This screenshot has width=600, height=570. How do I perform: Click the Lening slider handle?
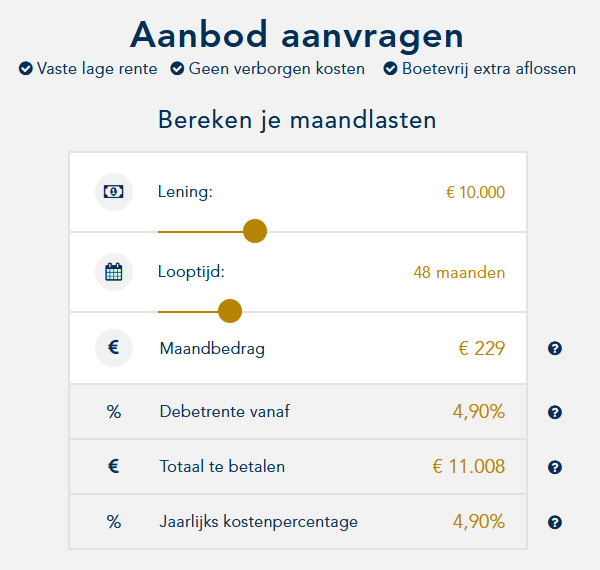pyautogui.click(x=255, y=231)
